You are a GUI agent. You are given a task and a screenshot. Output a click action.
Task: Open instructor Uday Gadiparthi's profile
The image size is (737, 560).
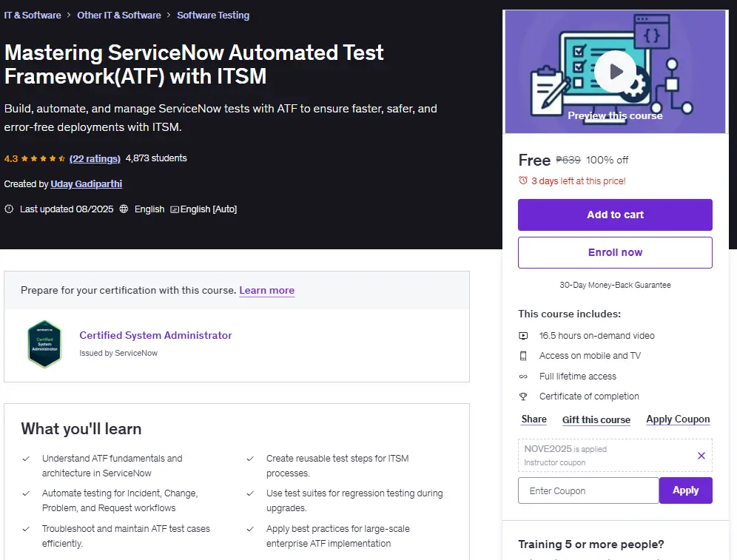coord(86,183)
